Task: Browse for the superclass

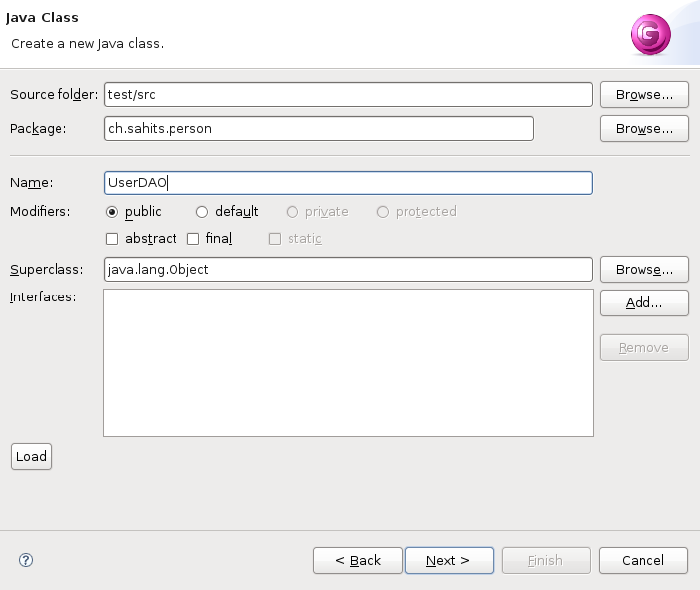Action: pyautogui.click(x=643, y=270)
